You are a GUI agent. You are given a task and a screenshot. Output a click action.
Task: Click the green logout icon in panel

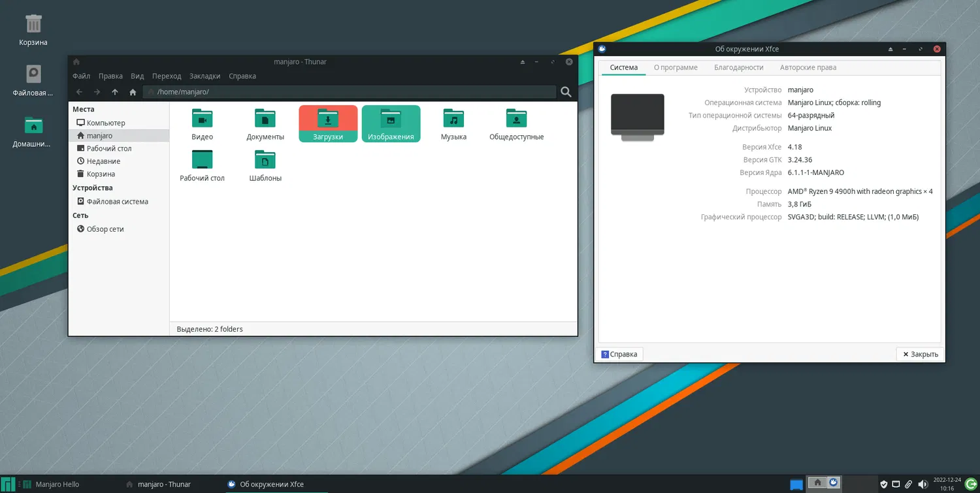971,484
